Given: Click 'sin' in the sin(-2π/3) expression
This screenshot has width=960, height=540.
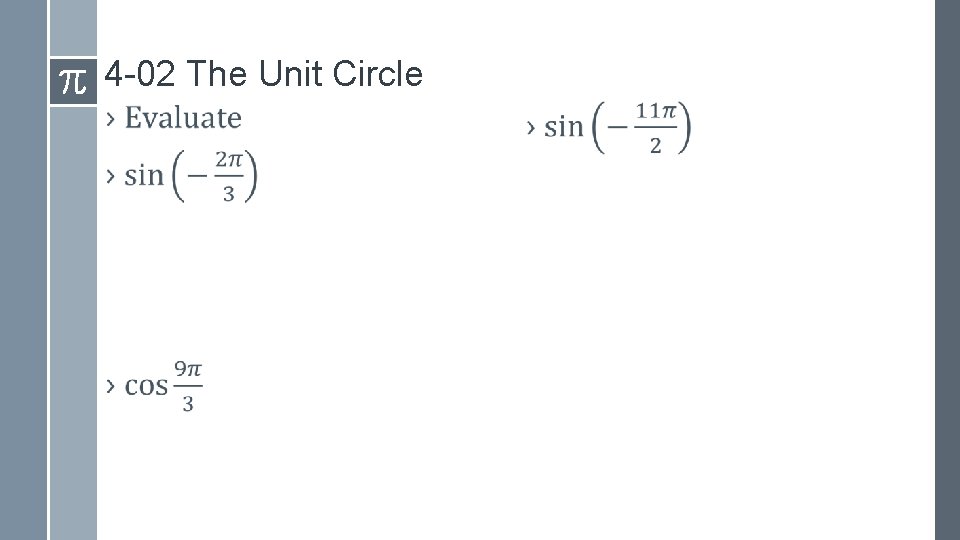Looking at the screenshot, I should (143, 176).
